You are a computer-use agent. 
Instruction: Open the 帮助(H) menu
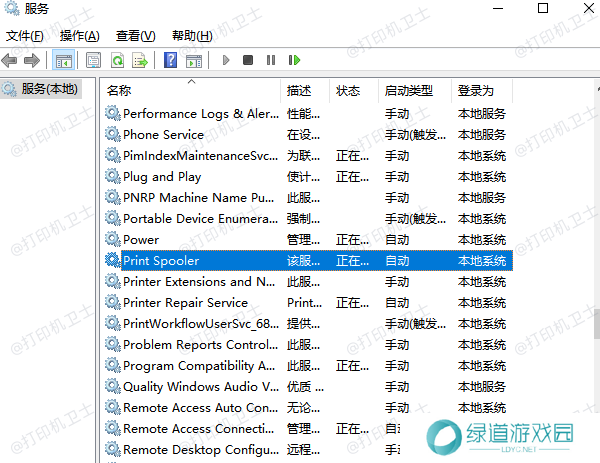click(x=192, y=36)
